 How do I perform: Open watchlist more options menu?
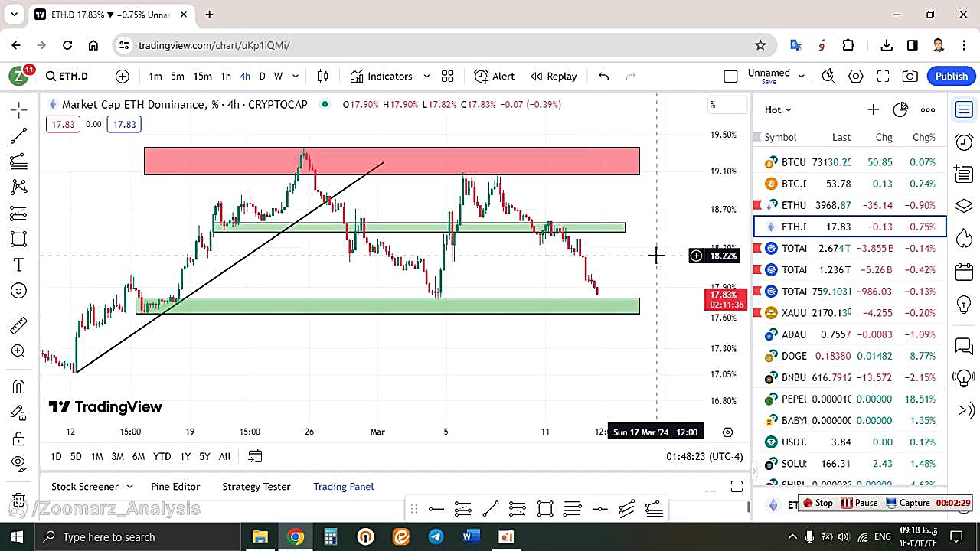point(928,109)
